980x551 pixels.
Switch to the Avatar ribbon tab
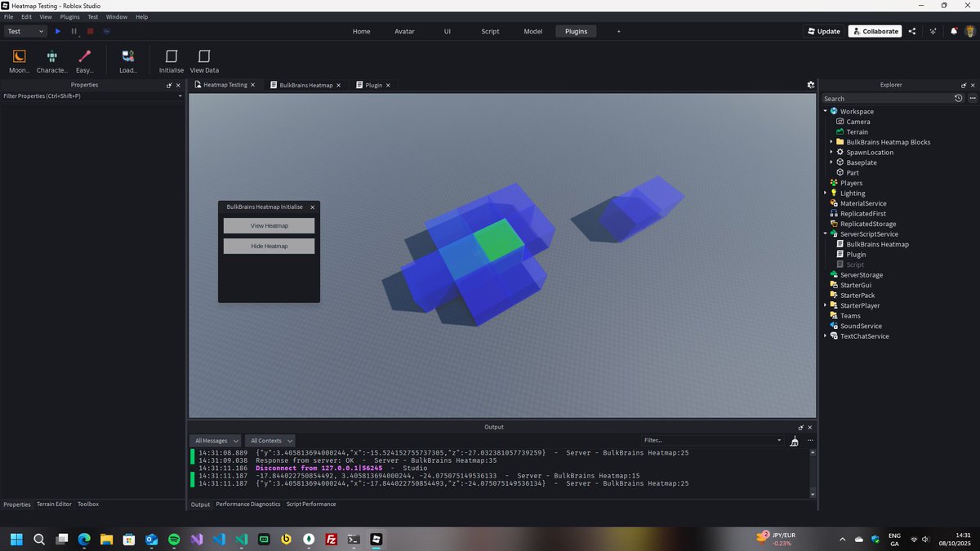404,31
